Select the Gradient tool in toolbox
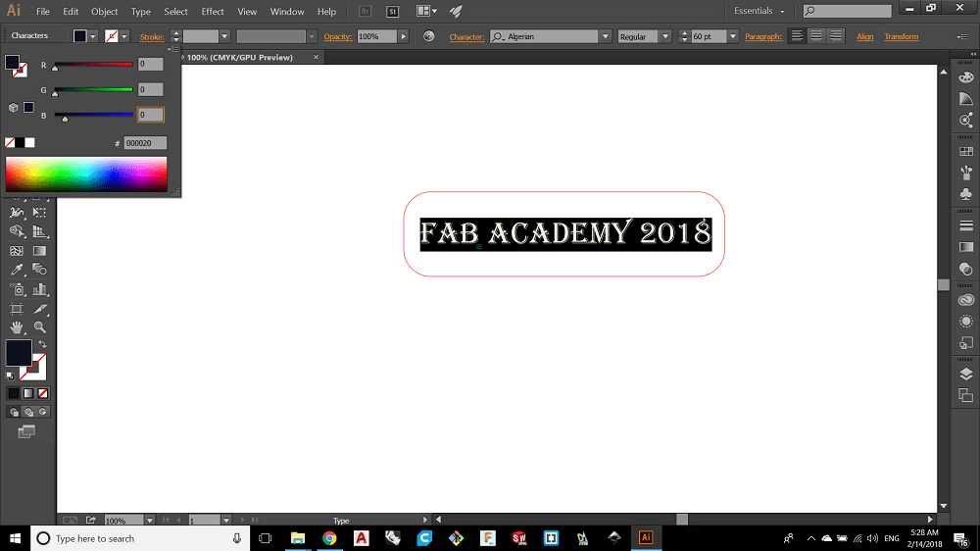 point(39,251)
